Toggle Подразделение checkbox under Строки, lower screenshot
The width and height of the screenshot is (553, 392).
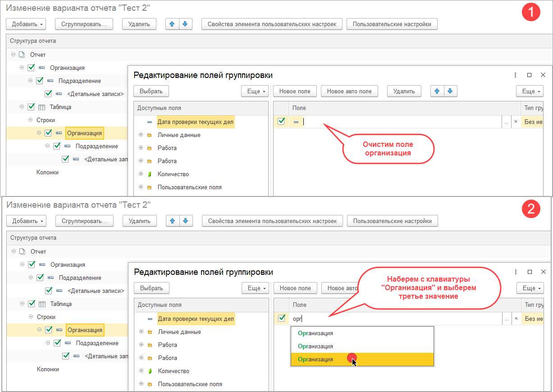pos(57,343)
